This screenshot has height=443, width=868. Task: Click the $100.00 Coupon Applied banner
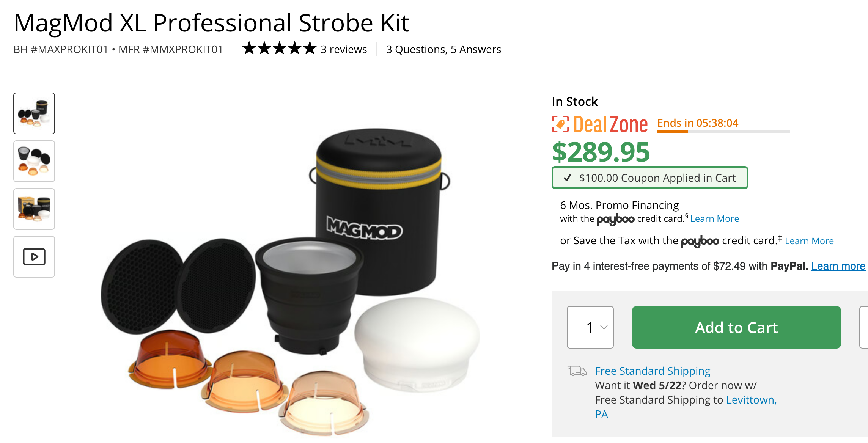point(649,178)
